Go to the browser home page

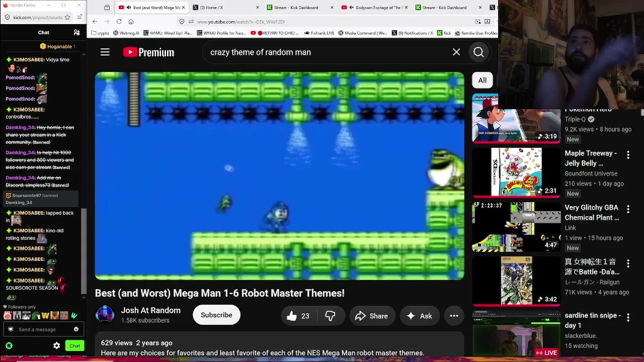tap(131, 22)
